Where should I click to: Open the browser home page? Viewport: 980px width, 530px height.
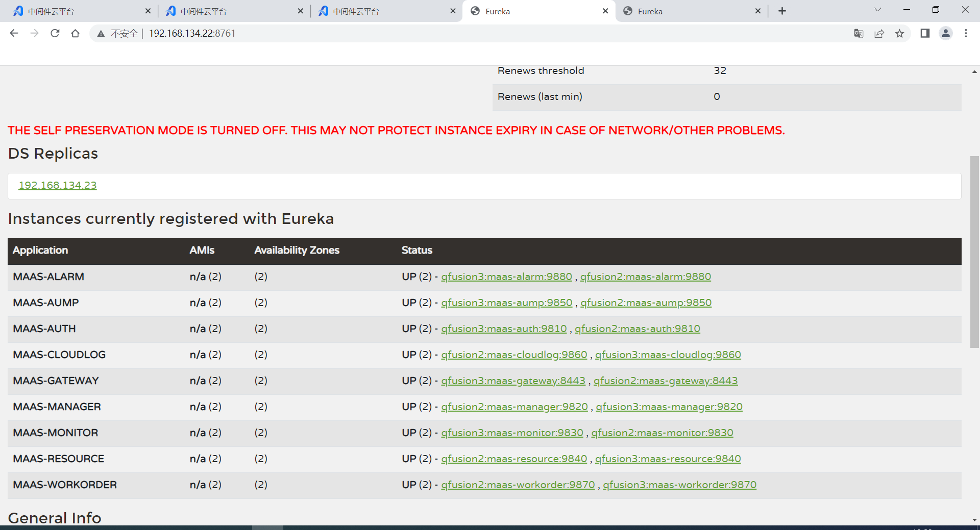coord(76,33)
